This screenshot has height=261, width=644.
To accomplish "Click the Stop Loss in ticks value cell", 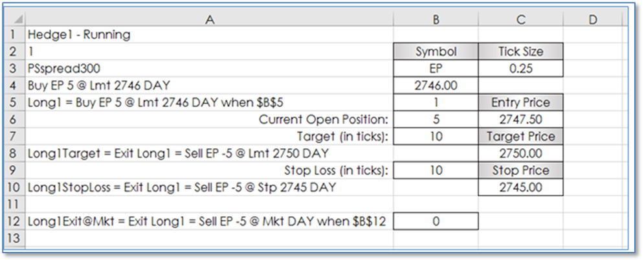I will pyautogui.click(x=436, y=170).
